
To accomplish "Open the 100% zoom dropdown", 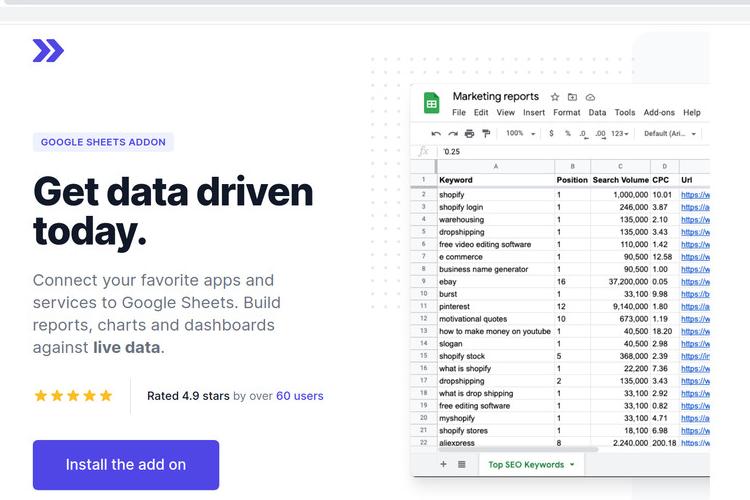I will (520, 133).
